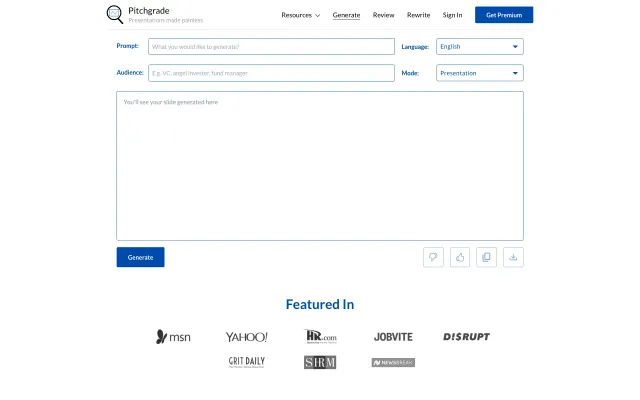The image size is (640, 400).
Task: Click the Grit Daily logo
Action: coord(246,362)
